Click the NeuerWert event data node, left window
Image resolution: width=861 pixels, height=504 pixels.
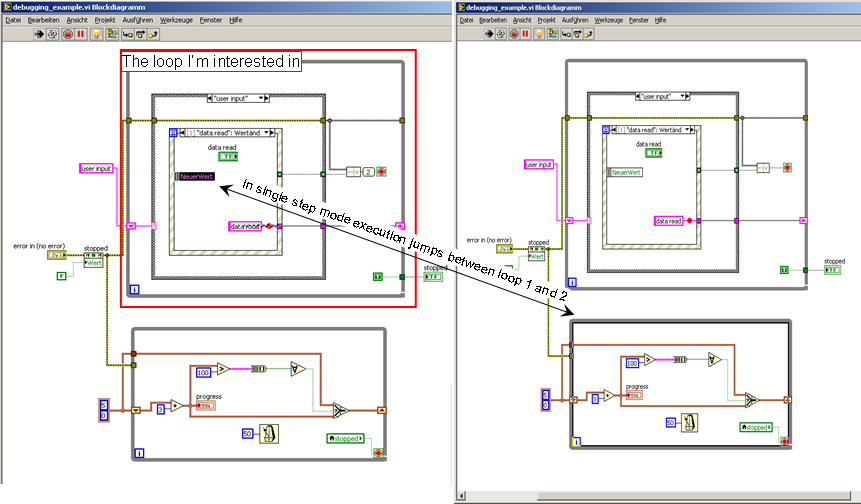click(x=196, y=177)
